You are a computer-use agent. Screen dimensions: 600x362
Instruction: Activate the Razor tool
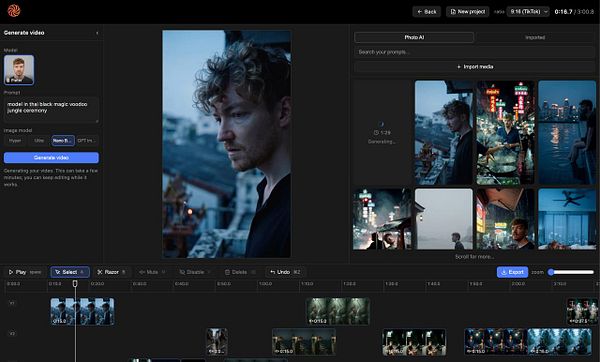point(112,272)
